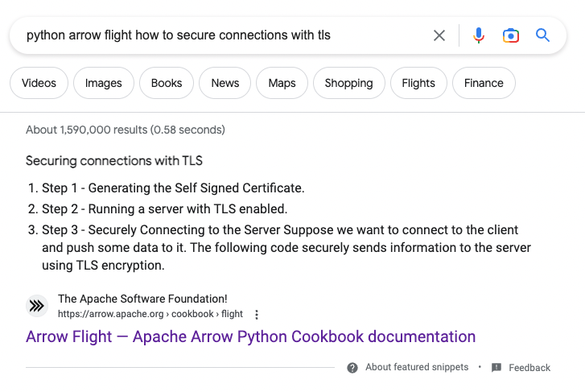The height and width of the screenshot is (392, 585).
Task: Show Maps results
Action: [282, 83]
